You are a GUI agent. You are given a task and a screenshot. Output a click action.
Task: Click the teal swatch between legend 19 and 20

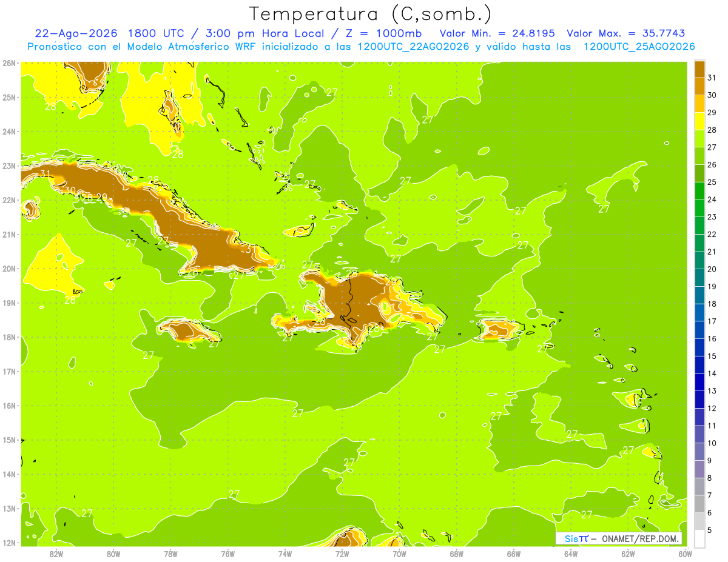pos(699,278)
